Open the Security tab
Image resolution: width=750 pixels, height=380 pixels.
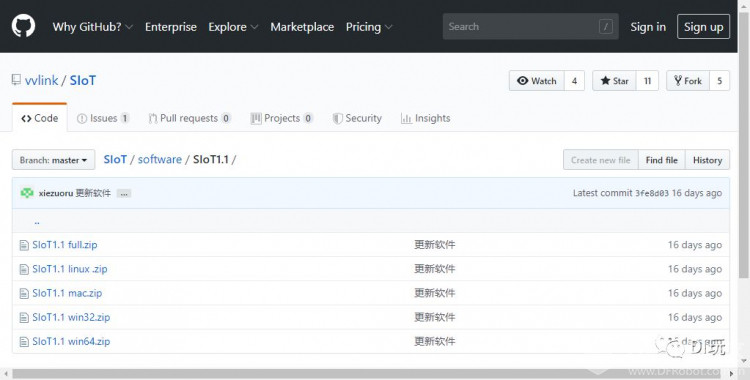click(357, 118)
